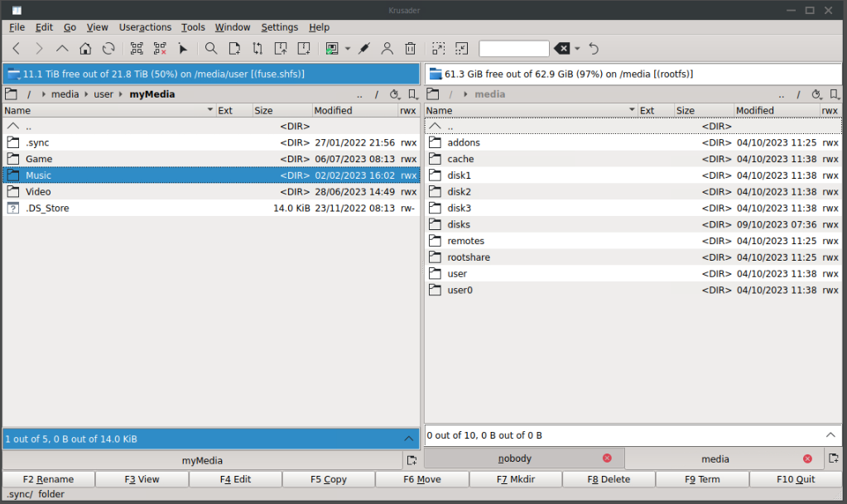
Task: Click the trash can toolbar icon
Action: tap(410, 49)
